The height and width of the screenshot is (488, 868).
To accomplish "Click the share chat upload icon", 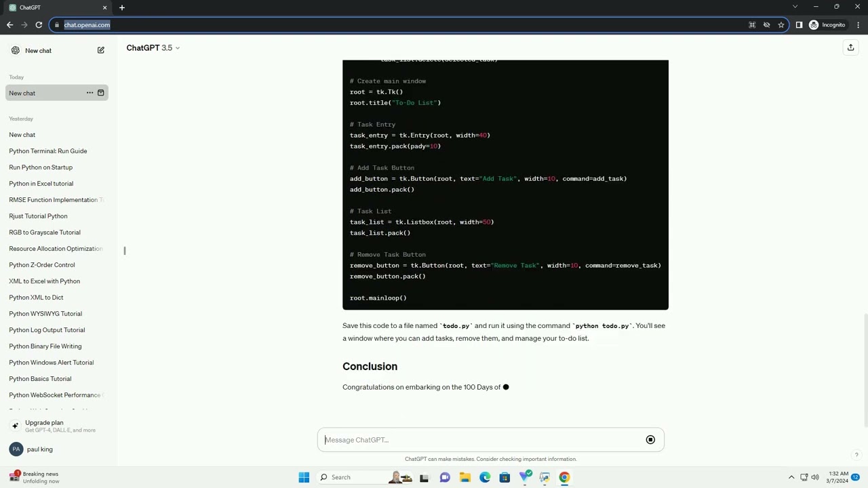I will click(x=850, y=47).
